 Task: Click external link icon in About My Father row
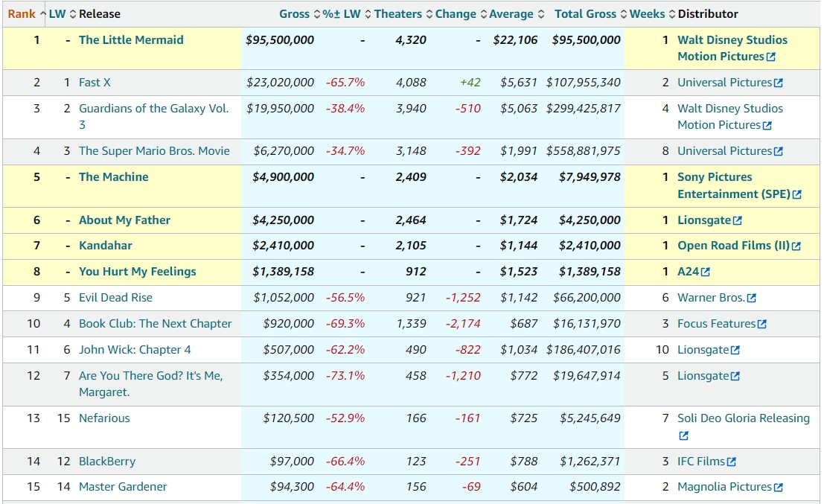tap(738, 220)
